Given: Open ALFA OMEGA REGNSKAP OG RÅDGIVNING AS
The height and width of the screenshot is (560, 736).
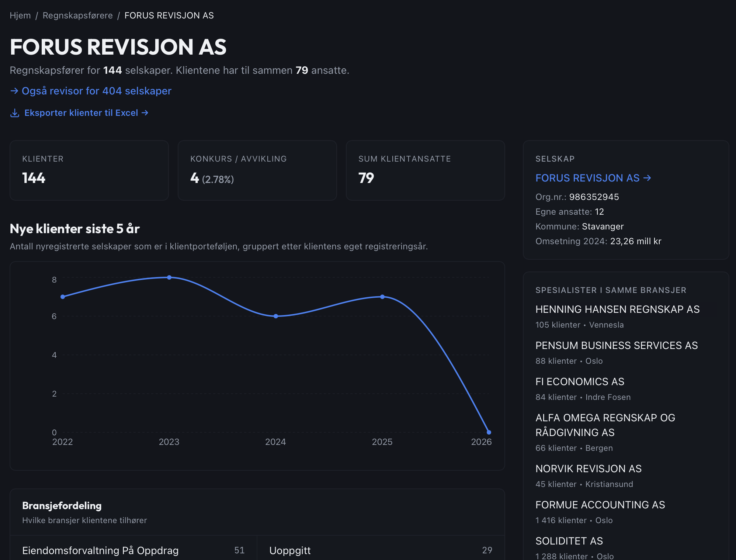Looking at the screenshot, I should point(605,425).
